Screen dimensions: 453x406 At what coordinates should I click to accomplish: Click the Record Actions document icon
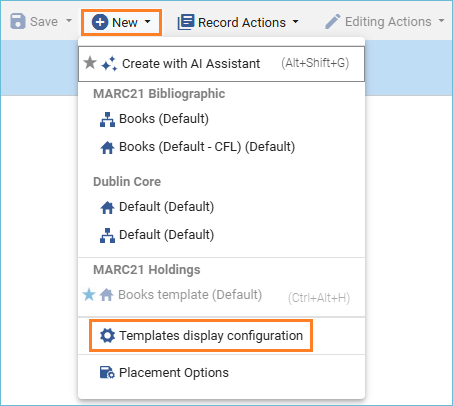click(186, 22)
